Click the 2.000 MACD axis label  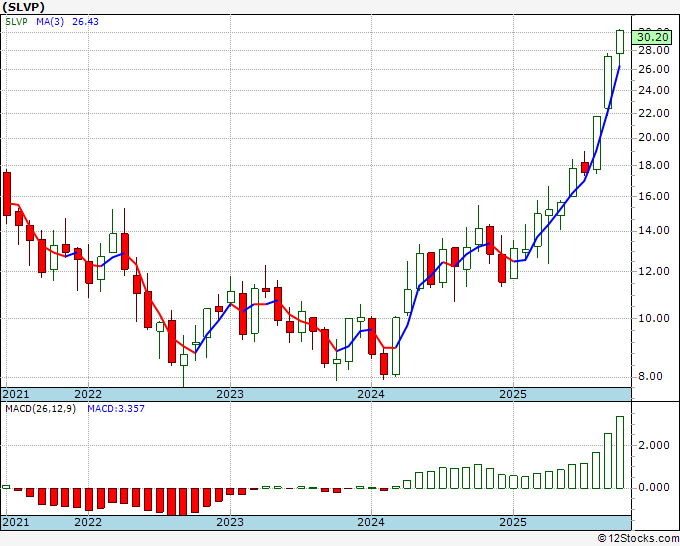tap(654, 445)
